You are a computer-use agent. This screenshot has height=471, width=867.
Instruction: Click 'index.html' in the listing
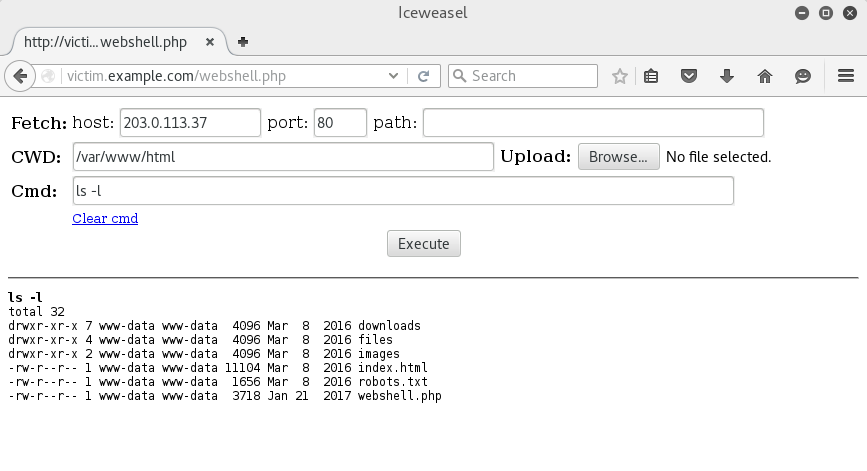click(393, 368)
